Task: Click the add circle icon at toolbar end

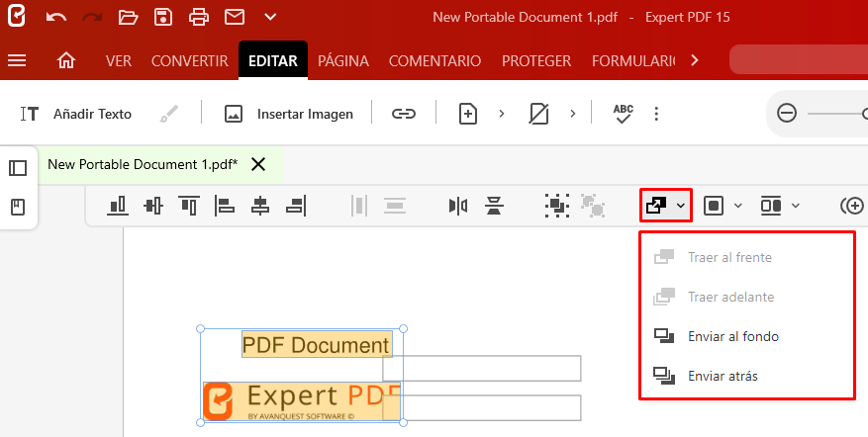Action: pos(852,206)
